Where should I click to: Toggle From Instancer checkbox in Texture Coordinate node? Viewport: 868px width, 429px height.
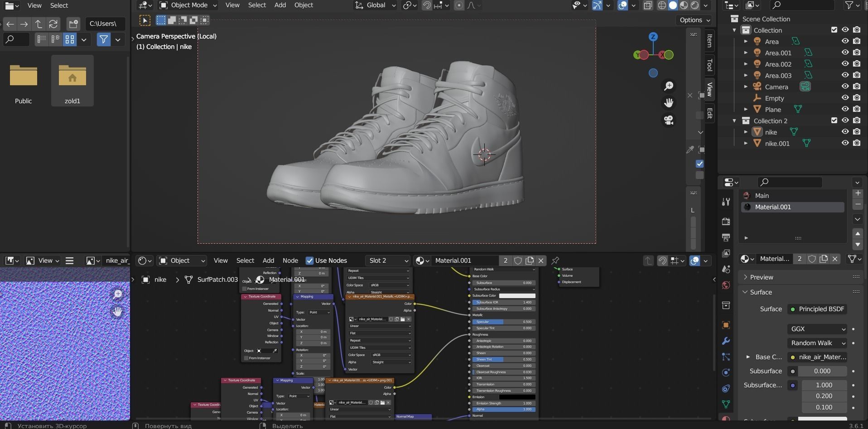[246, 358]
